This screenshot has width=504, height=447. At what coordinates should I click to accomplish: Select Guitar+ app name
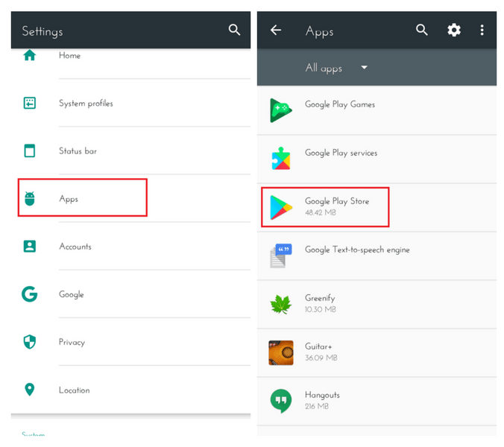click(x=318, y=346)
